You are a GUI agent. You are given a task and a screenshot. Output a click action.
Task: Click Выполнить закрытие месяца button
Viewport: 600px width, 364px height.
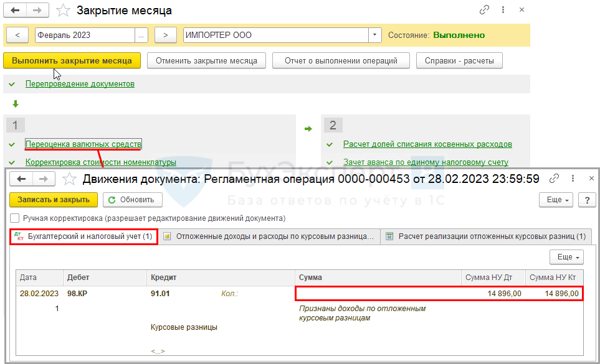[72, 61]
